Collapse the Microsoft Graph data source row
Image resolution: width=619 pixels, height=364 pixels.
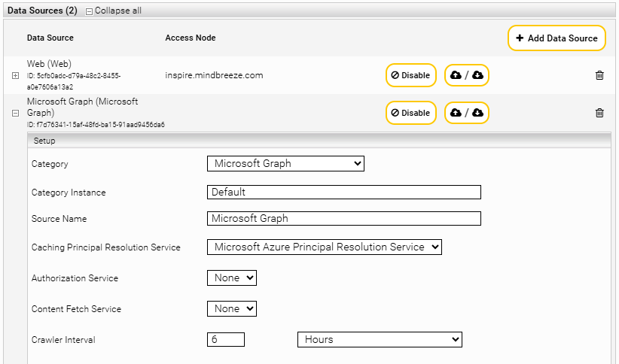click(16, 114)
